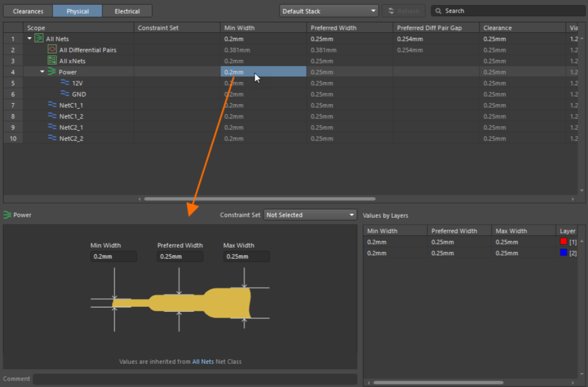Switch to the Electrical tab
The height and width of the screenshot is (387, 588).
pyautogui.click(x=127, y=11)
